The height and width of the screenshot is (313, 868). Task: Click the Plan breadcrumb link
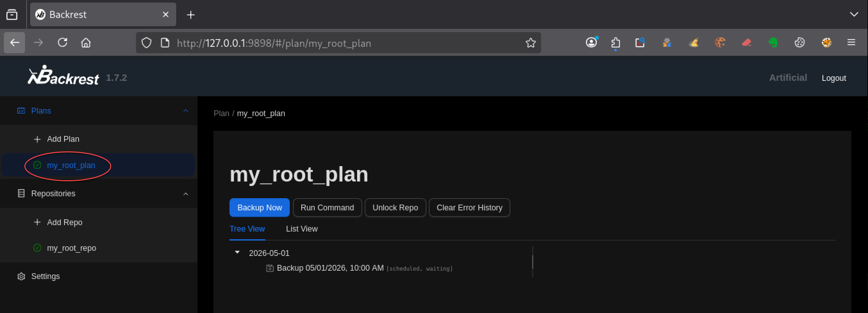(x=221, y=113)
